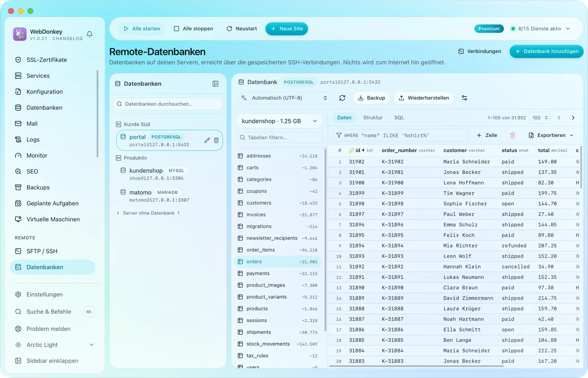
Task: Edit the portal connection with the pencil icon
Action: point(207,140)
